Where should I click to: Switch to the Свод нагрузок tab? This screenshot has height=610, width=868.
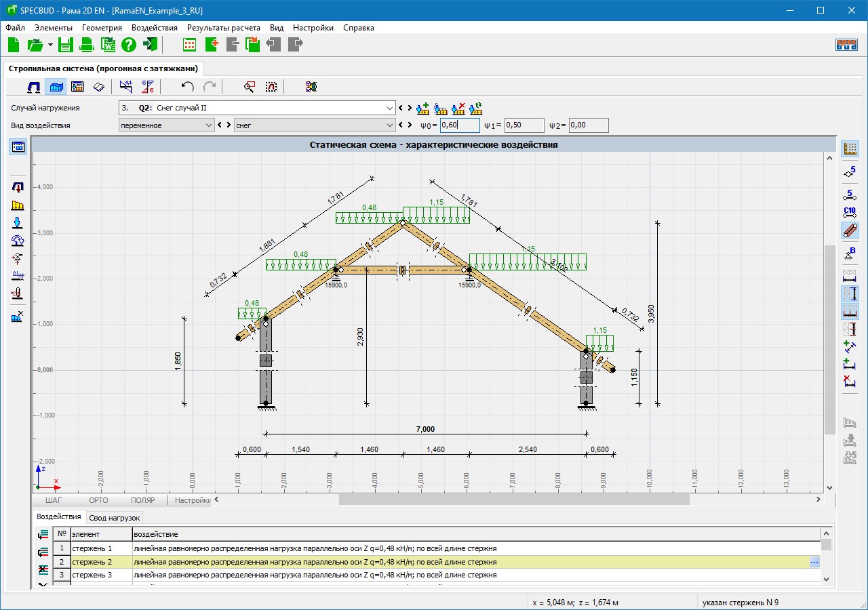[x=115, y=518]
